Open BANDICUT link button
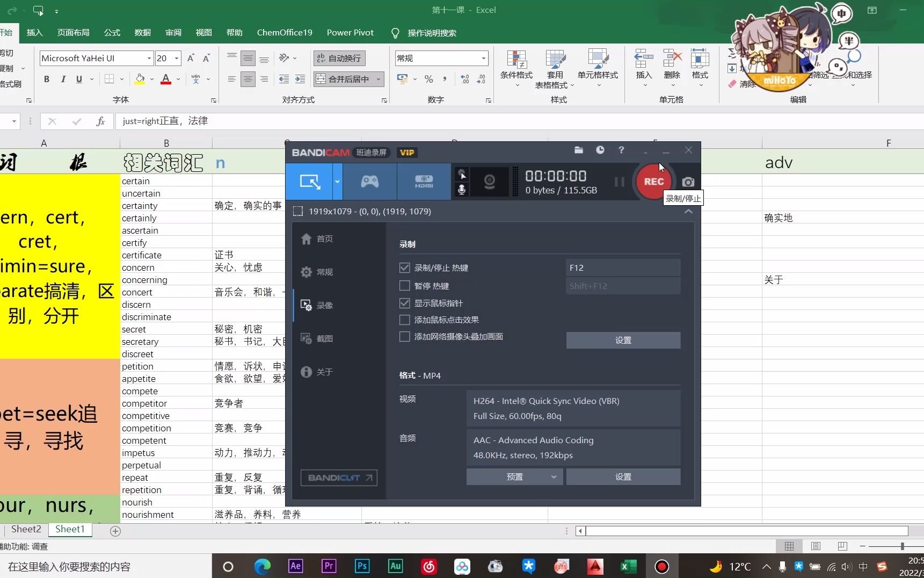 339,478
